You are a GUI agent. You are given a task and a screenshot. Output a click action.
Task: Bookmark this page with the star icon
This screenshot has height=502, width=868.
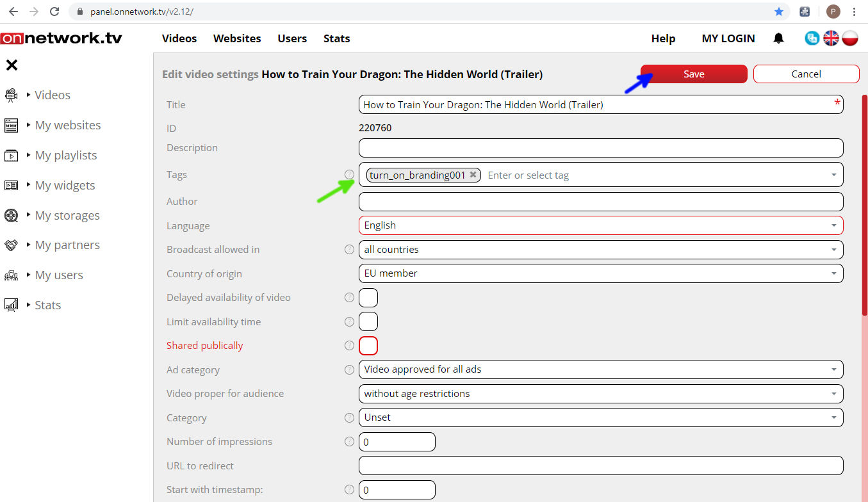(x=779, y=12)
